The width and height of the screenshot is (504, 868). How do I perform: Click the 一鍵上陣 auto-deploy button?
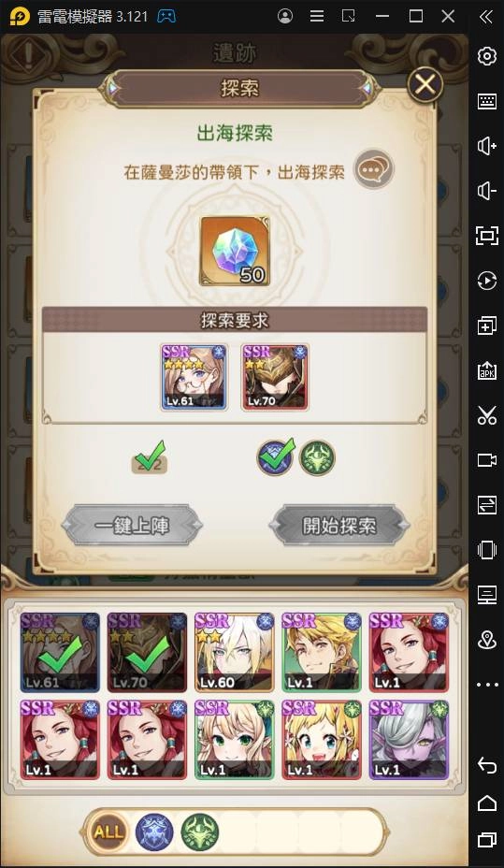coord(132,525)
